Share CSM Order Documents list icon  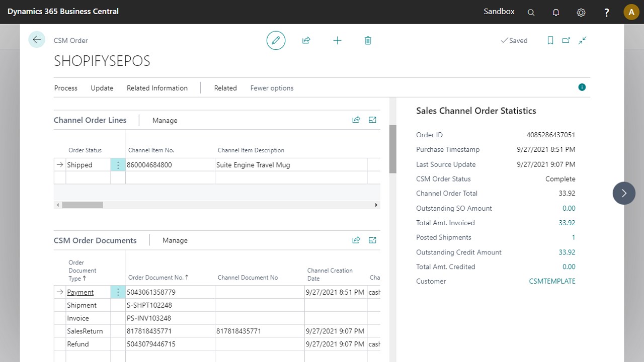(x=356, y=240)
